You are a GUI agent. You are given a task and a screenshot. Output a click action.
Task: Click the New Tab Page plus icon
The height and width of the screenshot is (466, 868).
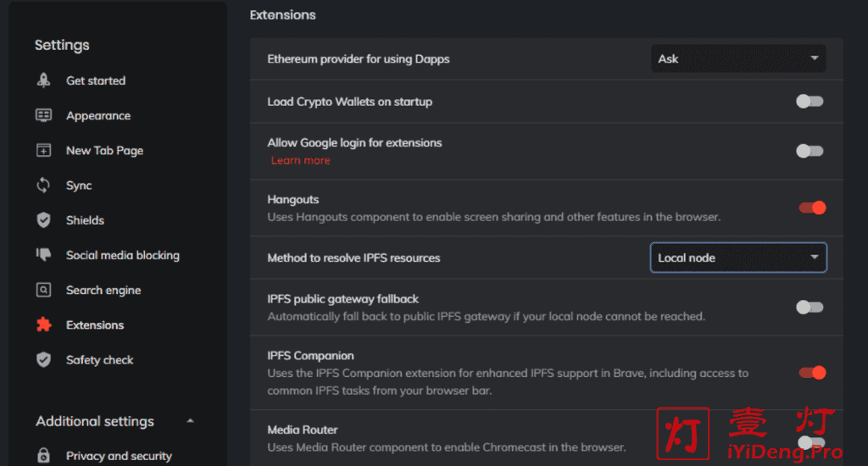[x=43, y=150]
